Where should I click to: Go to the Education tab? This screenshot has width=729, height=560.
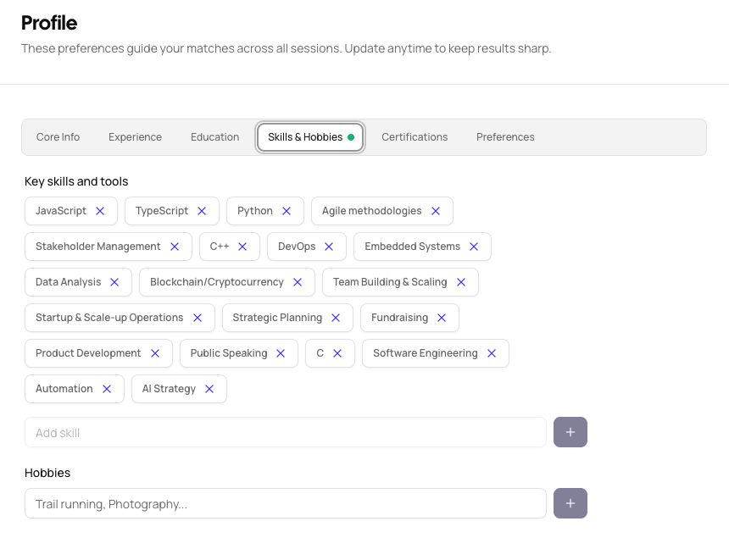tap(214, 137)
